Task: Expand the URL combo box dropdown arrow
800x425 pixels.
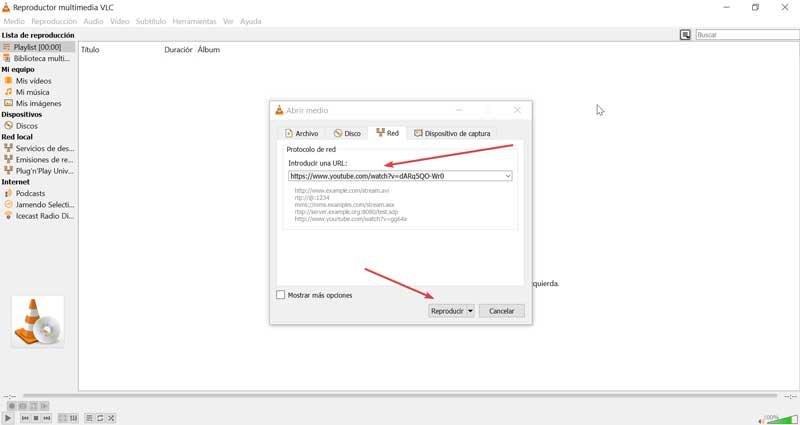Action: [x=508, y=176]
